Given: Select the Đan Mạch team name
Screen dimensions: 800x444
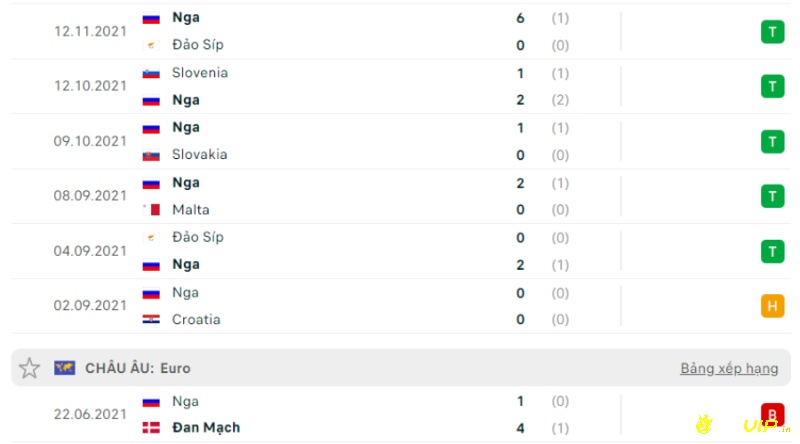Looking at the screenshot, I should [206, 428].
